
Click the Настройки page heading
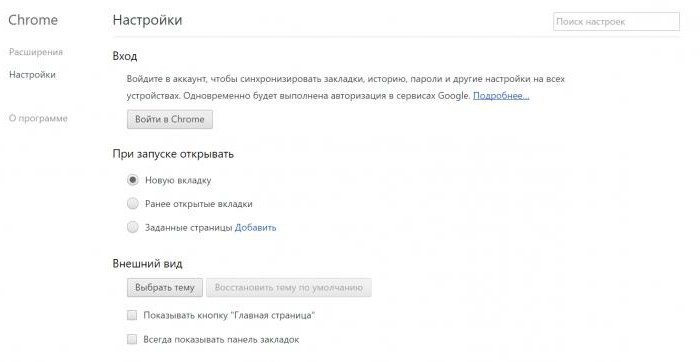[x=147, y=20]
